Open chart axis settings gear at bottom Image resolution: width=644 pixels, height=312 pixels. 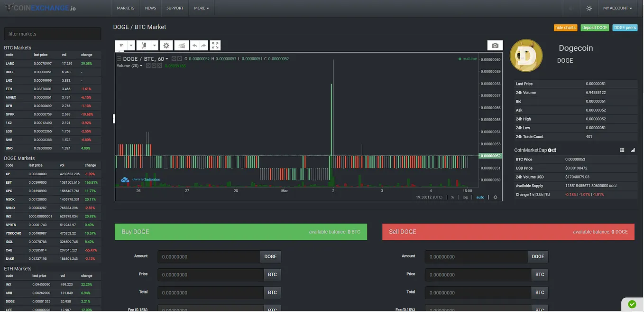click(x=495, y=197)
